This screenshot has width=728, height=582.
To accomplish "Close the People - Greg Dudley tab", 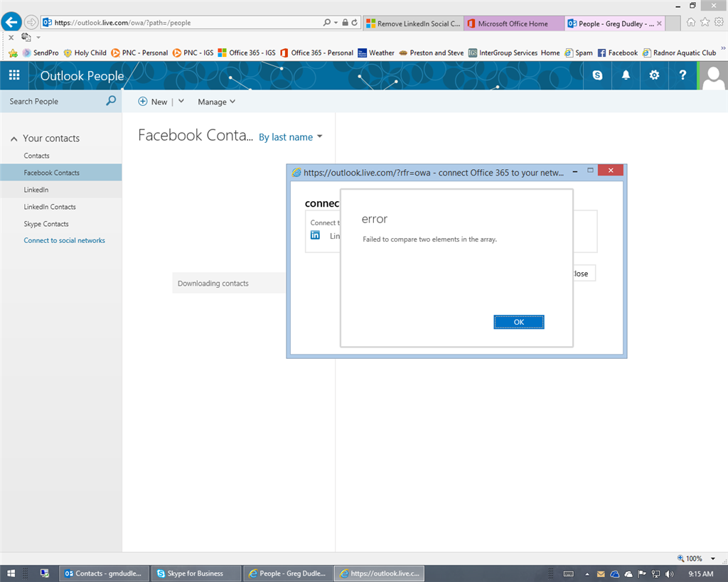I will coord(659,23).
